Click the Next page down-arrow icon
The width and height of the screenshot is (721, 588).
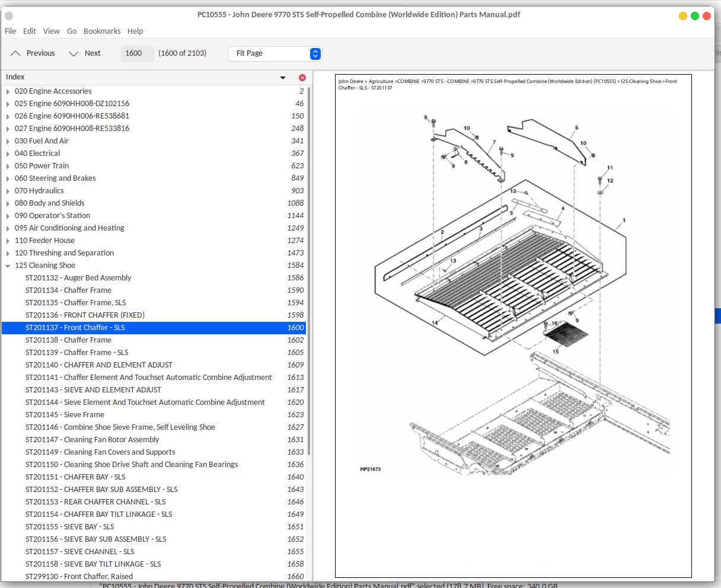pyautogui.click(x=74, y=53)
